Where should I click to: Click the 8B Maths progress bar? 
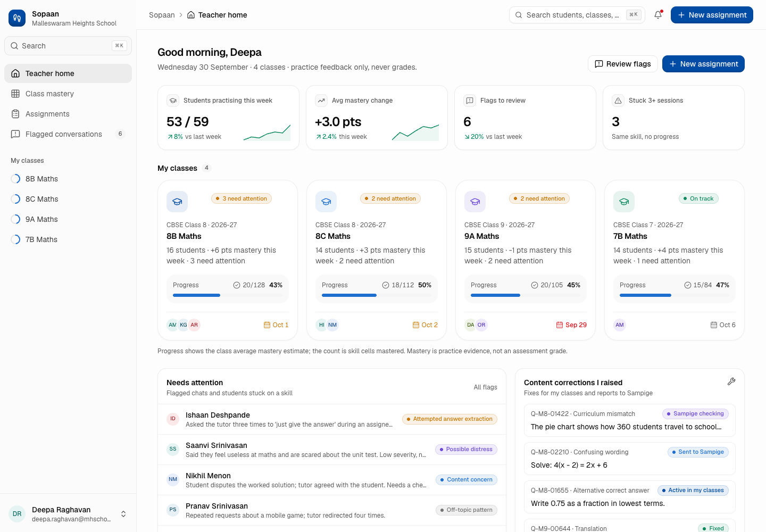[x=228, y=295]
